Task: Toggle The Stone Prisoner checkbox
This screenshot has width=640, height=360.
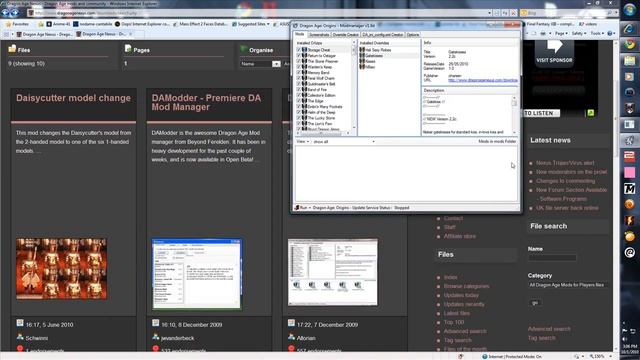Action: click(x=298, y=61)
